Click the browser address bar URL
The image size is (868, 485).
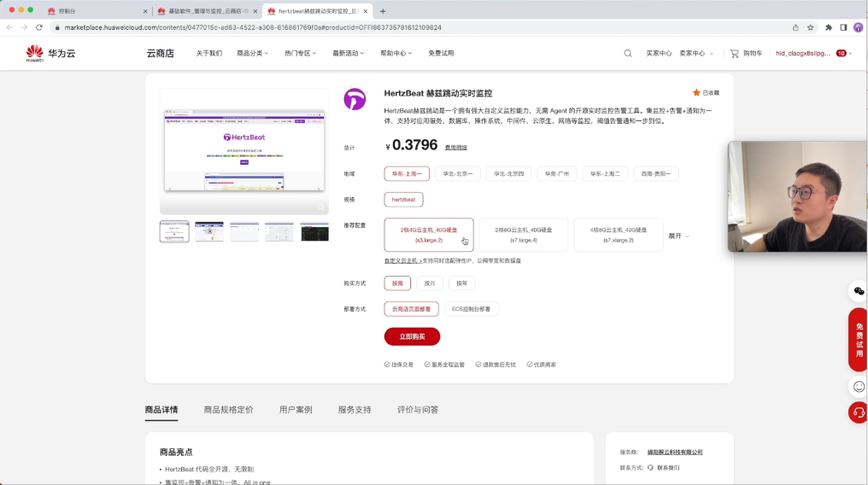[x=253, y=27]
